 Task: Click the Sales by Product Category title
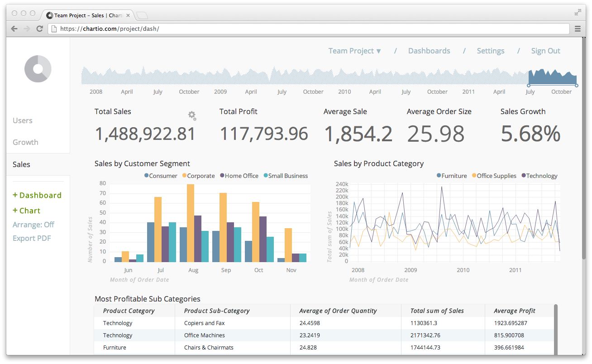[379, 163]
